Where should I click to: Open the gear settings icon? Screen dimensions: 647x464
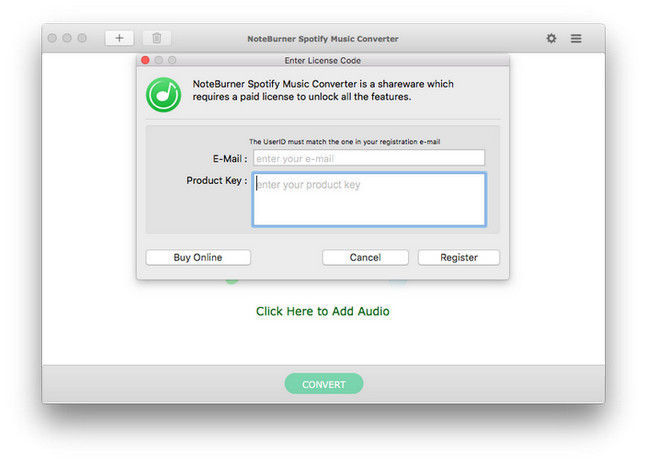click(551, 38)
